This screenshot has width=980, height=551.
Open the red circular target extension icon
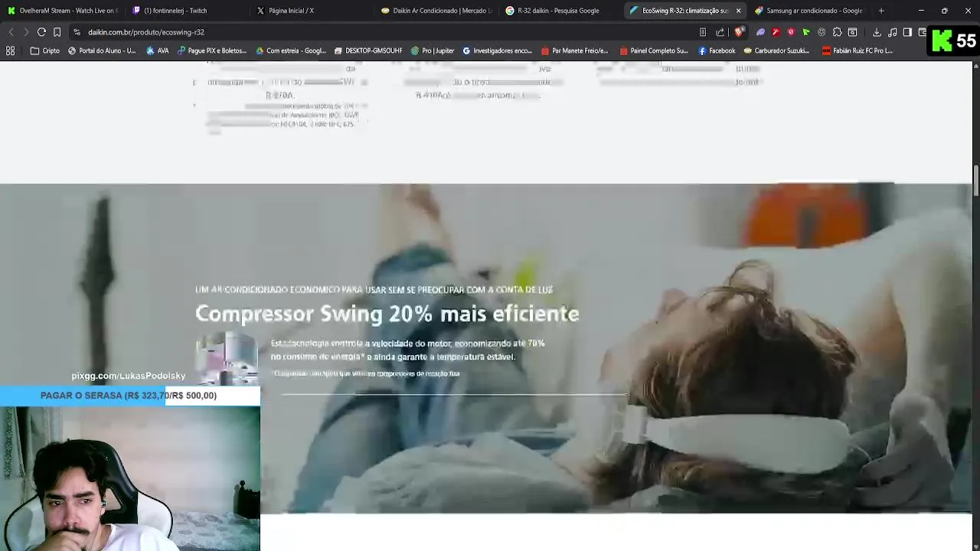point(791,32)
